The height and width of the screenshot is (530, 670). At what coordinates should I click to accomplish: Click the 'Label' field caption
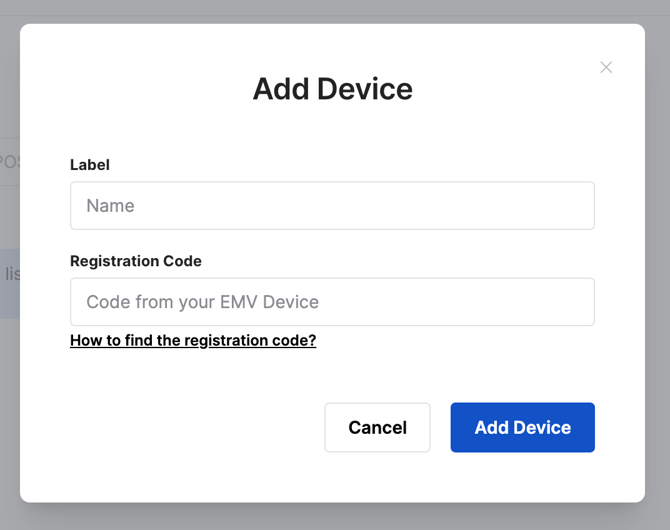90,165
